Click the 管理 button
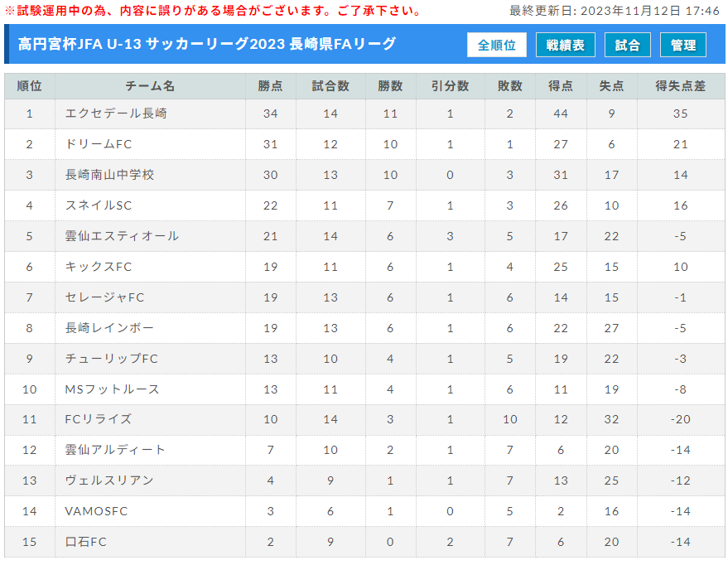Screen dimensions: 728x565 (x=683, y=45)
